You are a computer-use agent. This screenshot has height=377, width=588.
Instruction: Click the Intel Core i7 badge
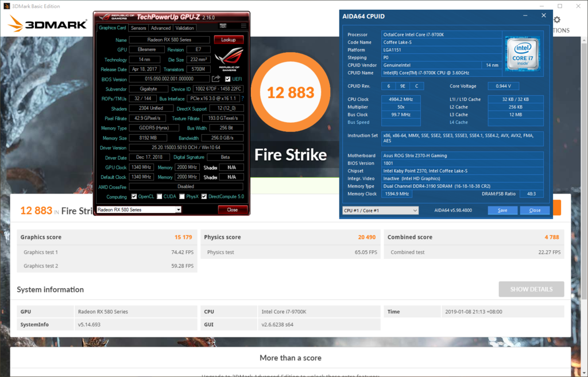[x=523, y=53]
